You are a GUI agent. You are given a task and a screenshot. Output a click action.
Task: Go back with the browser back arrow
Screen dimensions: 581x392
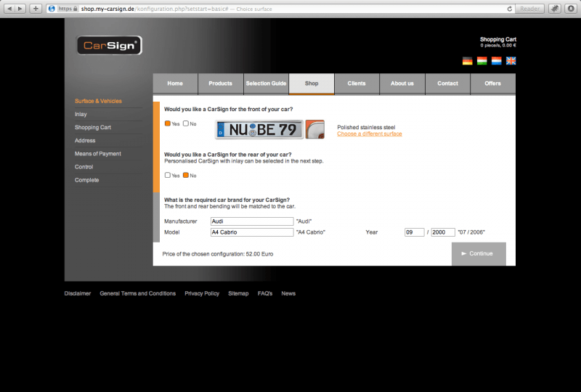(x=9, y=9)
